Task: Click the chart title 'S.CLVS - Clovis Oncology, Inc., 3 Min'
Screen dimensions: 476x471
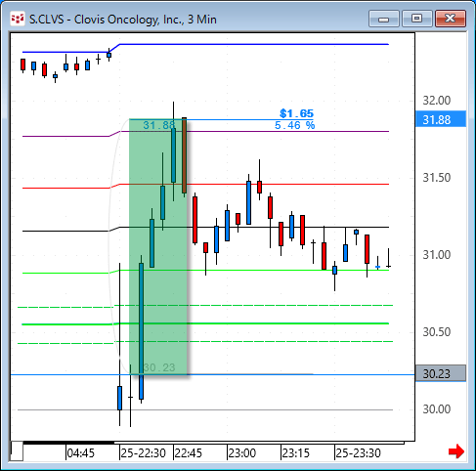Action: coord(123,20)
